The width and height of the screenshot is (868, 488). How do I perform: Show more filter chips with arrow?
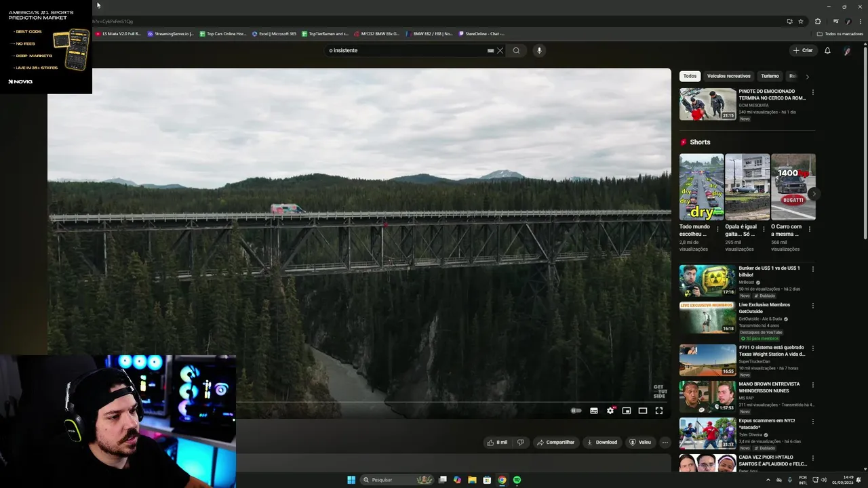click(807, 77)
